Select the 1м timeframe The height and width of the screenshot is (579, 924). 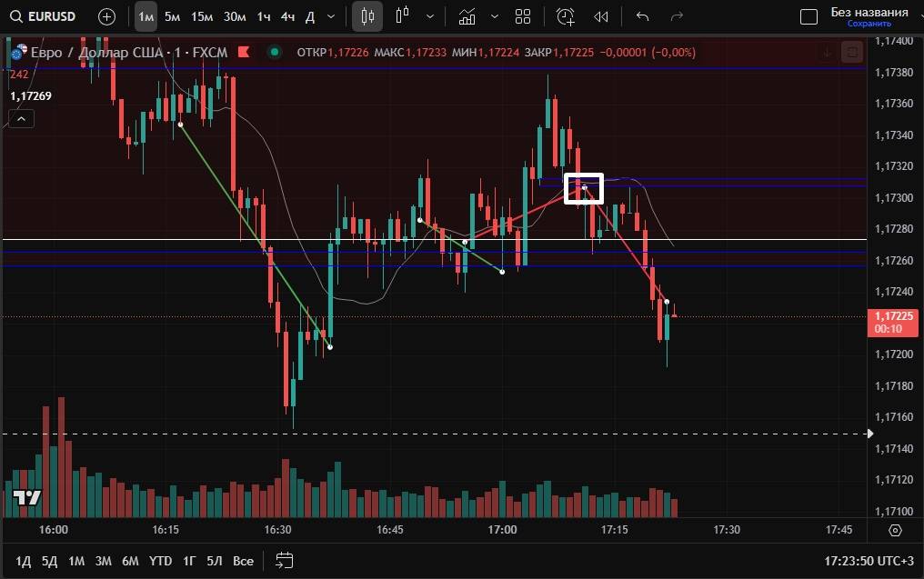pyautogui.click(x=146, y=16)
